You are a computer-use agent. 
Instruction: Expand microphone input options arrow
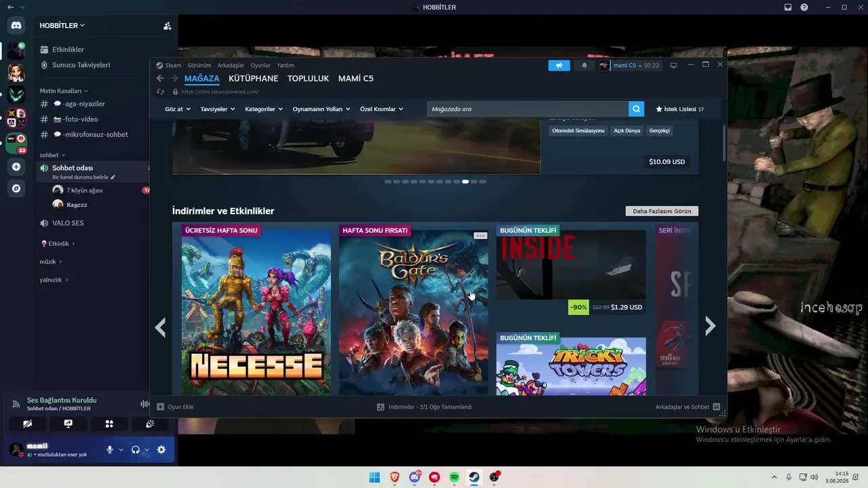click(121, 450)
